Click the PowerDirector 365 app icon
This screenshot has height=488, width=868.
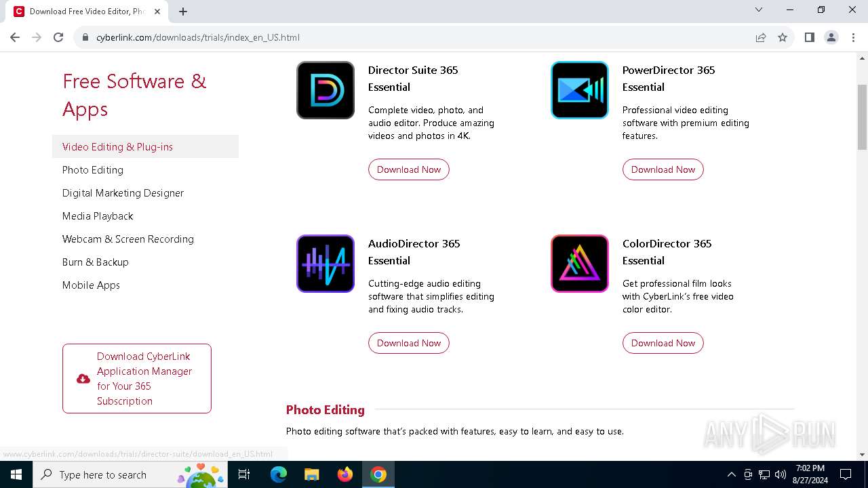point(580,90)
